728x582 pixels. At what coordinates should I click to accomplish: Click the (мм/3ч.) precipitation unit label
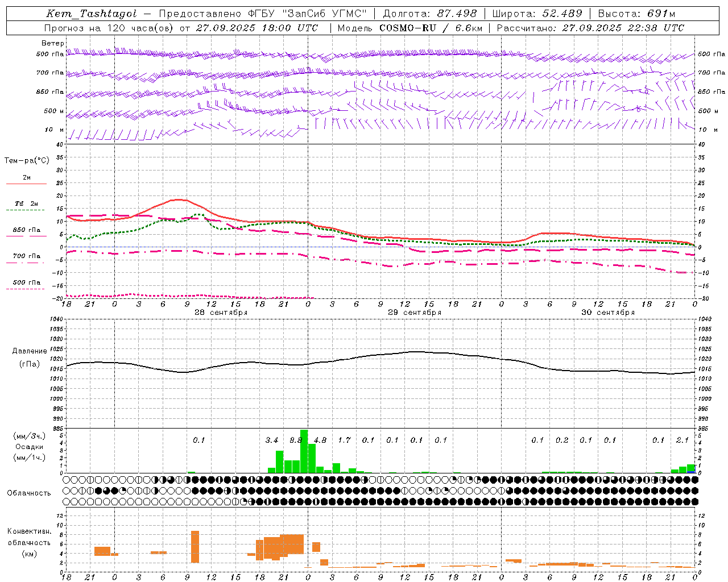(29, 436)
